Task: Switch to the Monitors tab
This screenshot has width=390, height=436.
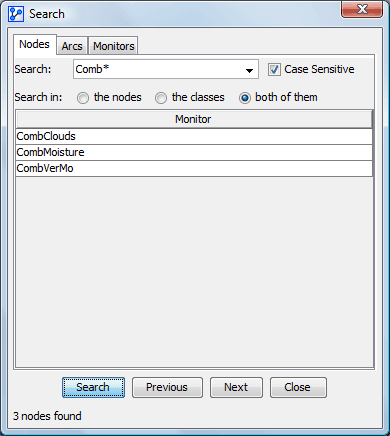Action: coord(113,46)
